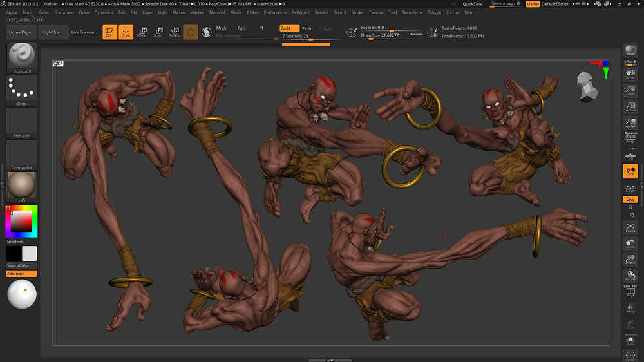Click the Zoom canvas icon
The height and width of the screenshot is (362, 644).
[x=630, y=90]
